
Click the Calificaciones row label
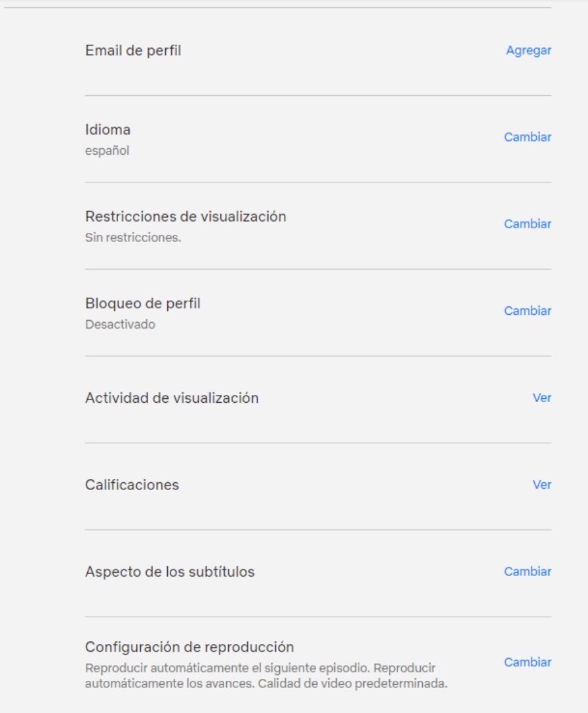point(133,485)
